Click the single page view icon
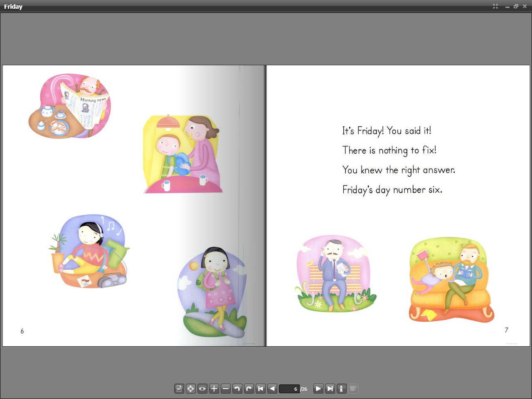Viewport: 532px width, 399px height. (x=179, y=389)
